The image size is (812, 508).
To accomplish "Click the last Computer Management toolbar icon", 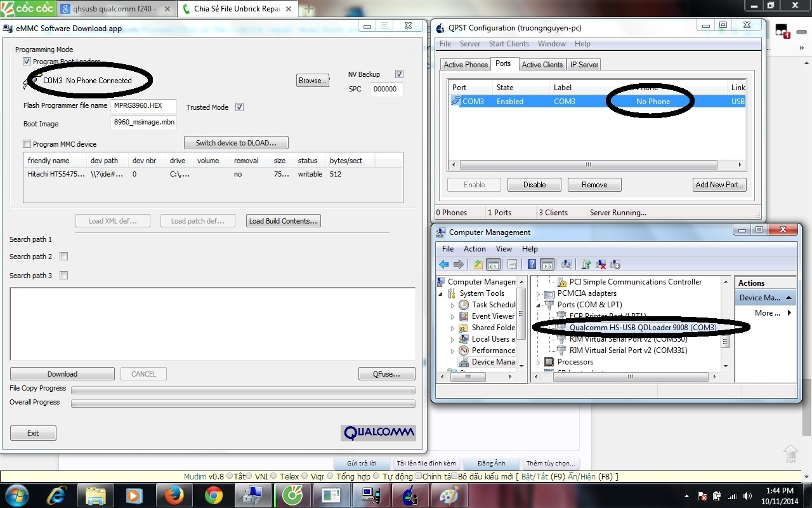I will tap(615, 265).
